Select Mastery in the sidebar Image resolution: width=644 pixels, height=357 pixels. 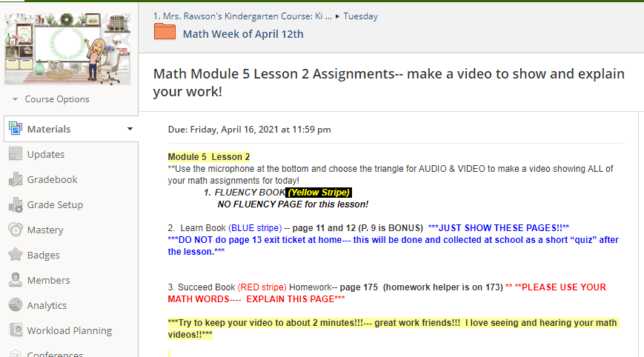tap(45, 230)
